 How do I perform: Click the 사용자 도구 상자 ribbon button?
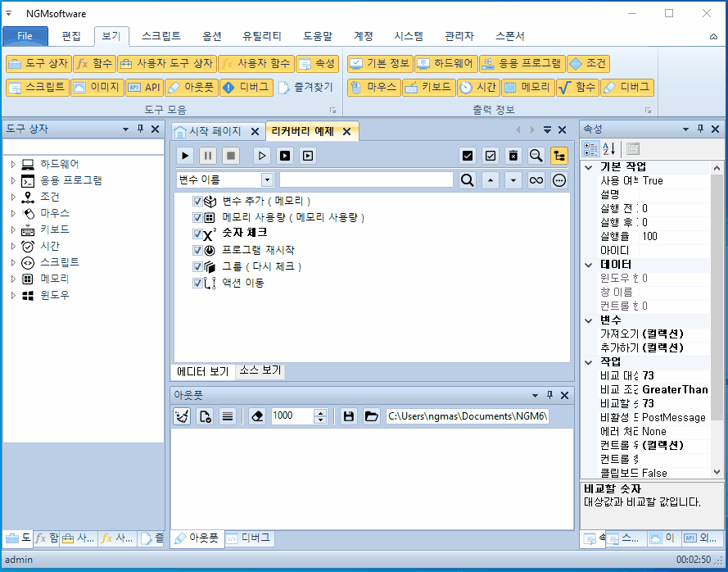[167, 64]
